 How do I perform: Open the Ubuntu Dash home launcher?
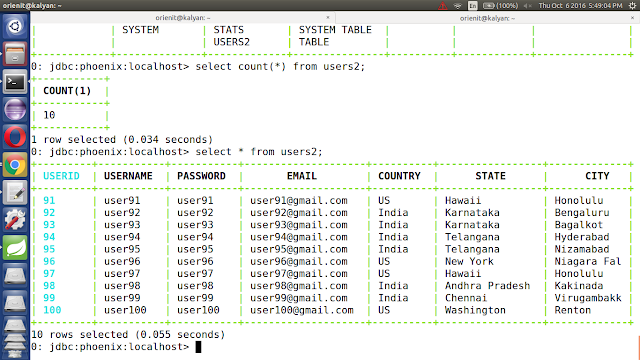[x=15, y=27]
